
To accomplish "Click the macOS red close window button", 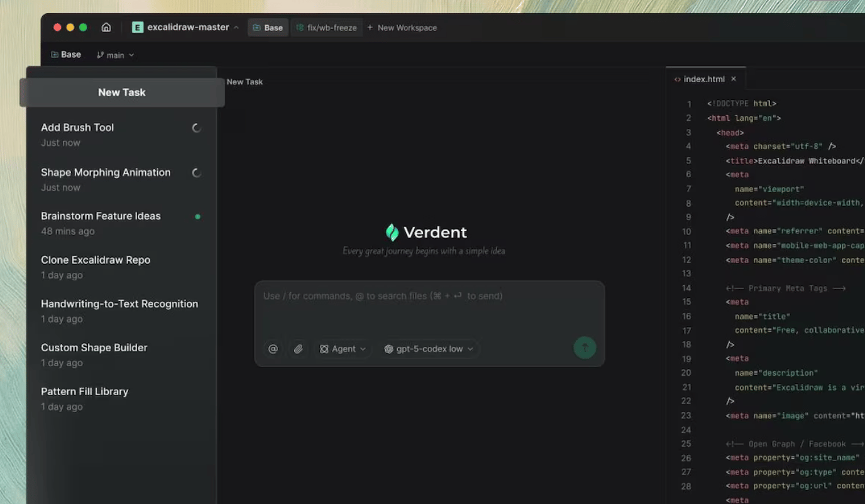I will tap(57, 28).
